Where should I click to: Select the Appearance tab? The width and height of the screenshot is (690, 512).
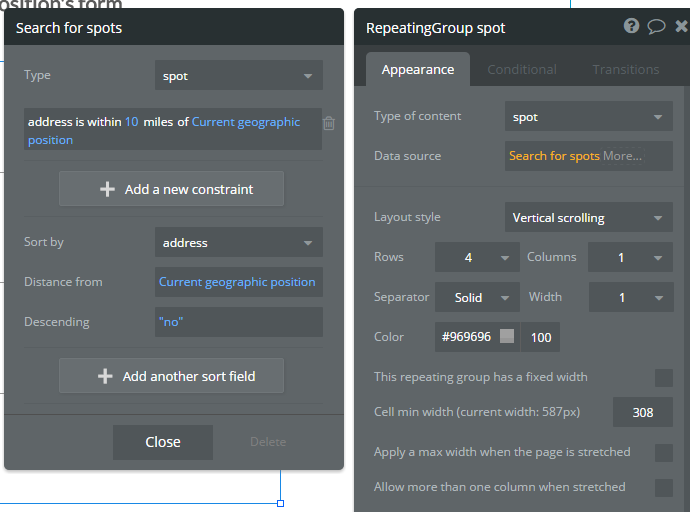coord(418,70)
